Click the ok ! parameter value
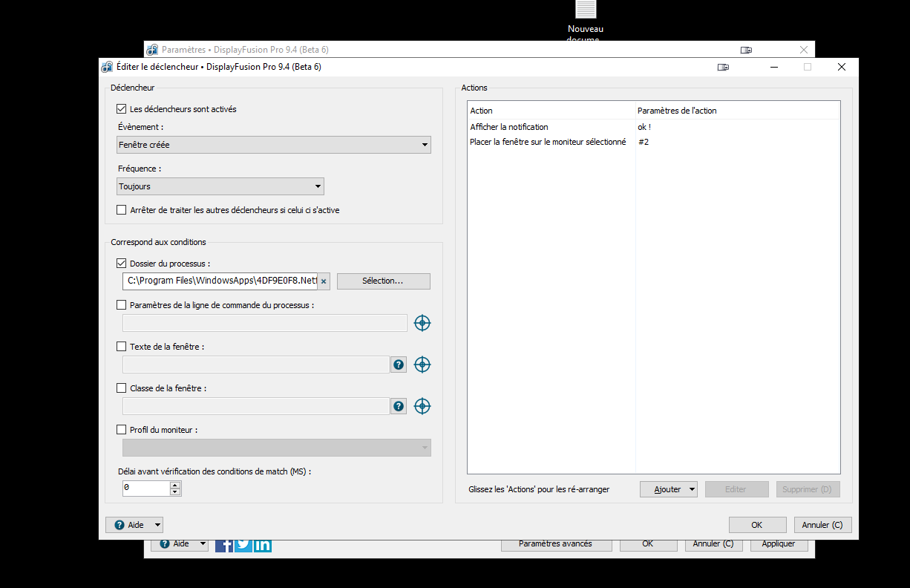The width and height of the screenshot is (910, 588). coord(644,127)
